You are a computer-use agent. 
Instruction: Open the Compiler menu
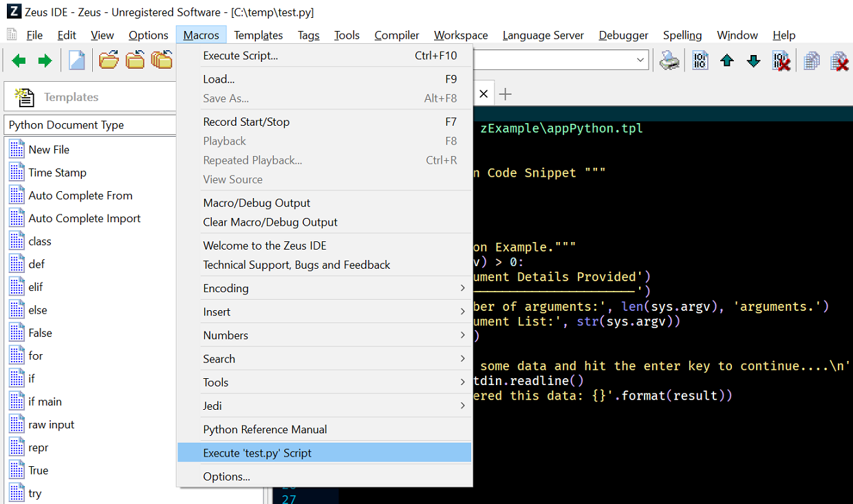[x=397, y=35]
